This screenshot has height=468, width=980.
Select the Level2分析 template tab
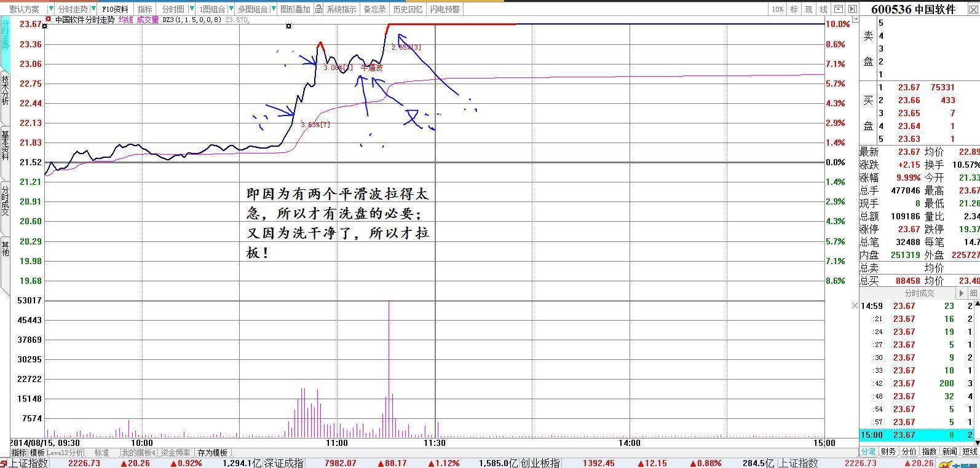(65, 453)
